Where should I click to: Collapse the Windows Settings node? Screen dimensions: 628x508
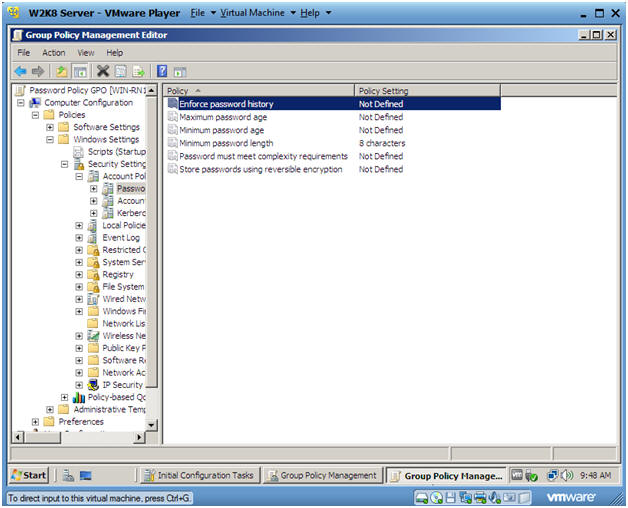[x=50, y=140]
